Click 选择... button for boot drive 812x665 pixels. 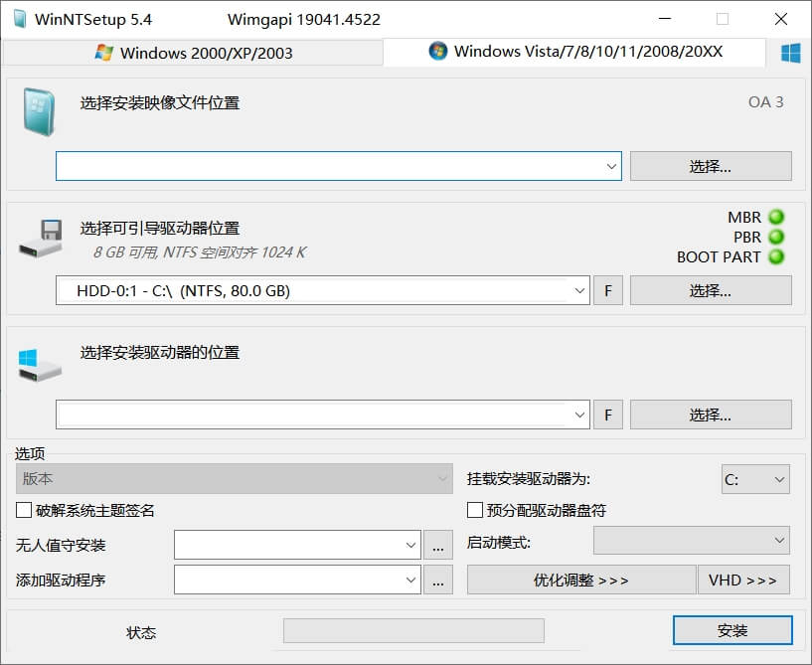tap(711, 290)
